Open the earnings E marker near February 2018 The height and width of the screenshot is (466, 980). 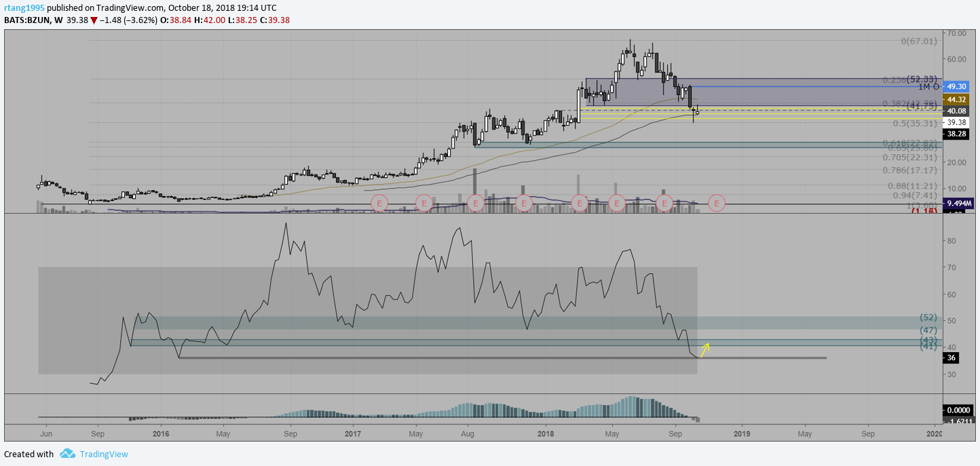pyautogui.click(x=579, y=202)
